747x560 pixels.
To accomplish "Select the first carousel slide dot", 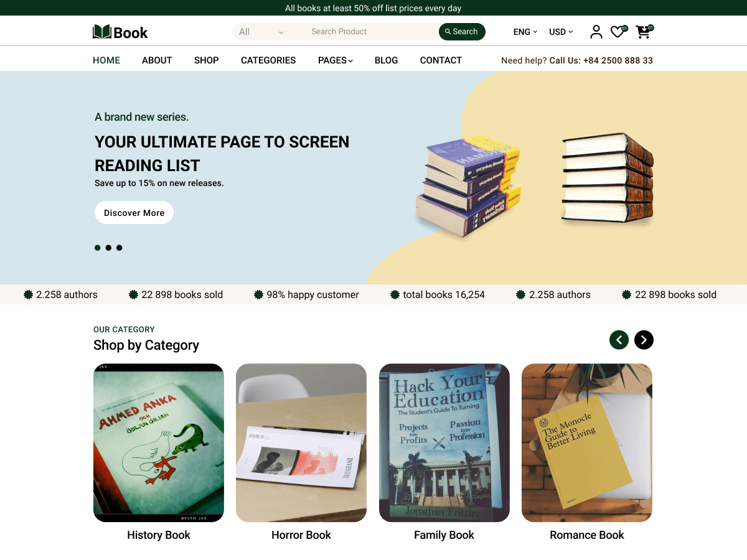I will [97, 248].
